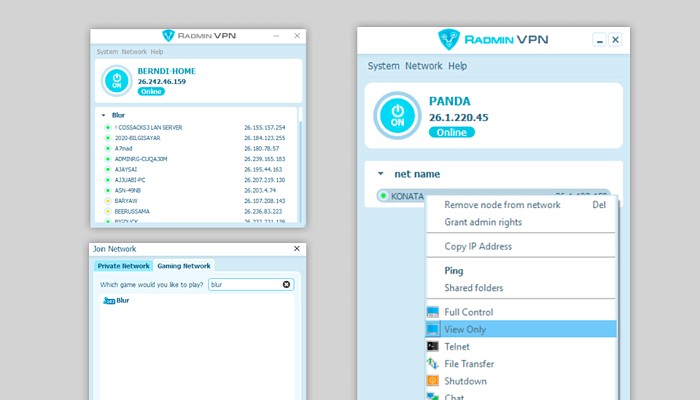Click status dot of '! COSSACKS3 LAN SERVER'
Screen dimensions: 700x400
point(108,127)
